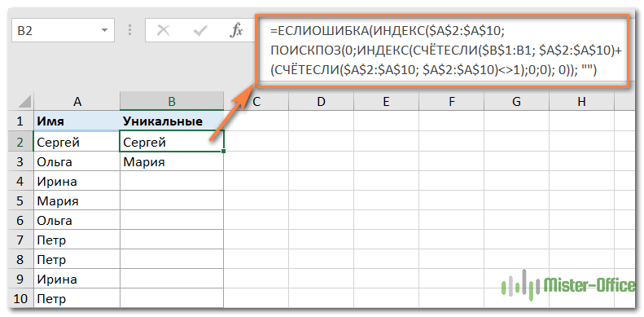Click the Cancel (X) formula icon

coord(164,30)
